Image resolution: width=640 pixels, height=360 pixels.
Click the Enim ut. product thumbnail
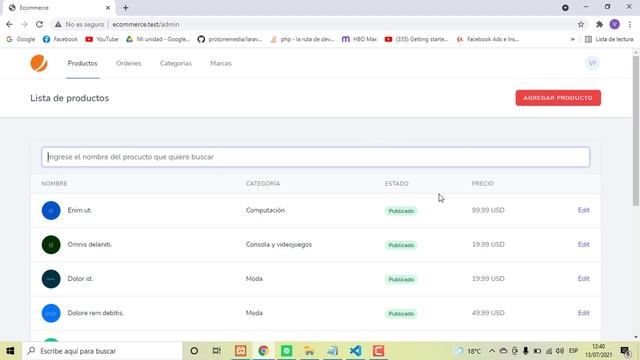(x=51, y=211)
